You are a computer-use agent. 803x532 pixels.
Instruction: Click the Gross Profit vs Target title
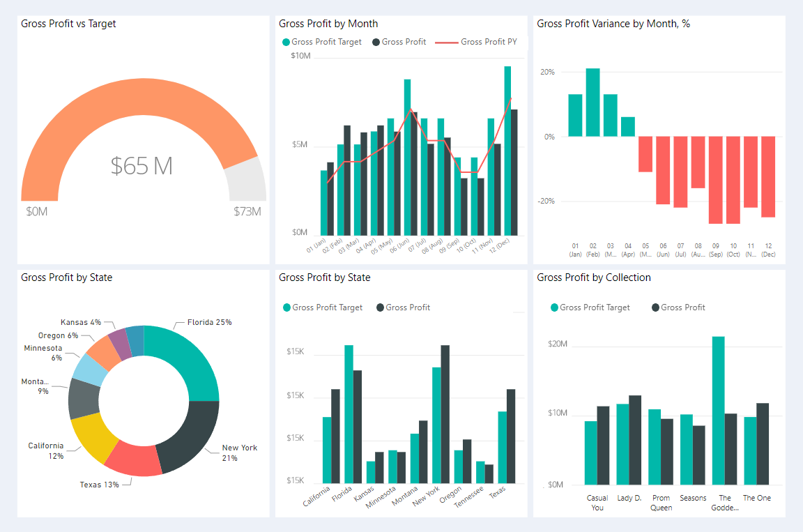point(68,24)
